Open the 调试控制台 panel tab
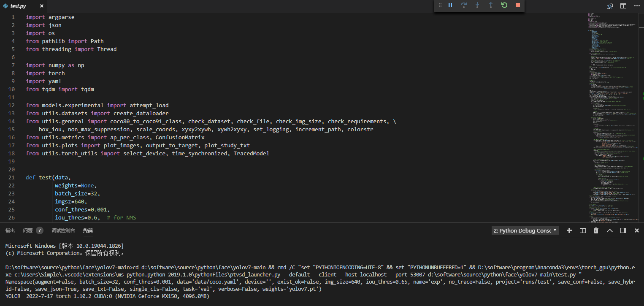 pyautogui.click(x=63, y=230)
